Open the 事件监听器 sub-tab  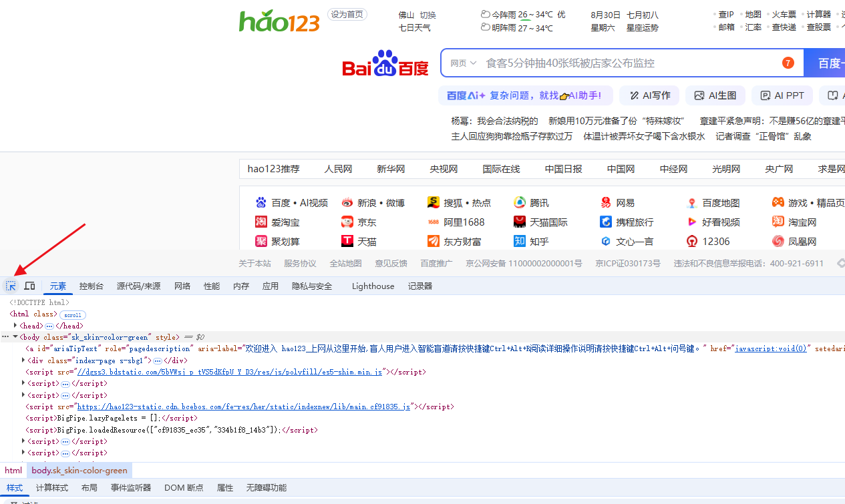pos(131,488)
